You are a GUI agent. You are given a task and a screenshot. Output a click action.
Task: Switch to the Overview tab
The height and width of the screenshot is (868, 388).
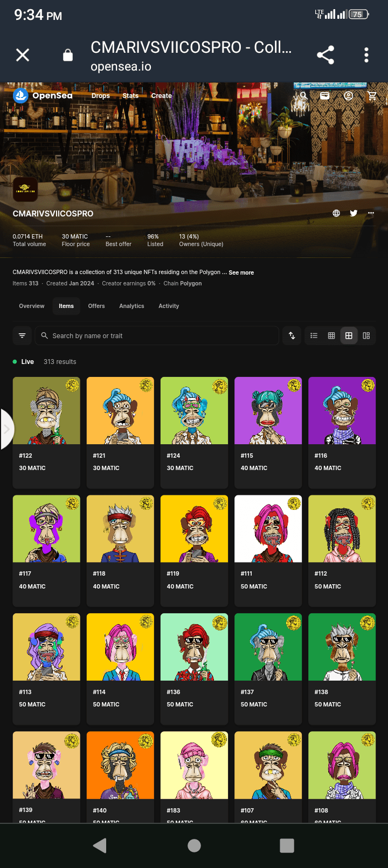click(x=32, y=306)
